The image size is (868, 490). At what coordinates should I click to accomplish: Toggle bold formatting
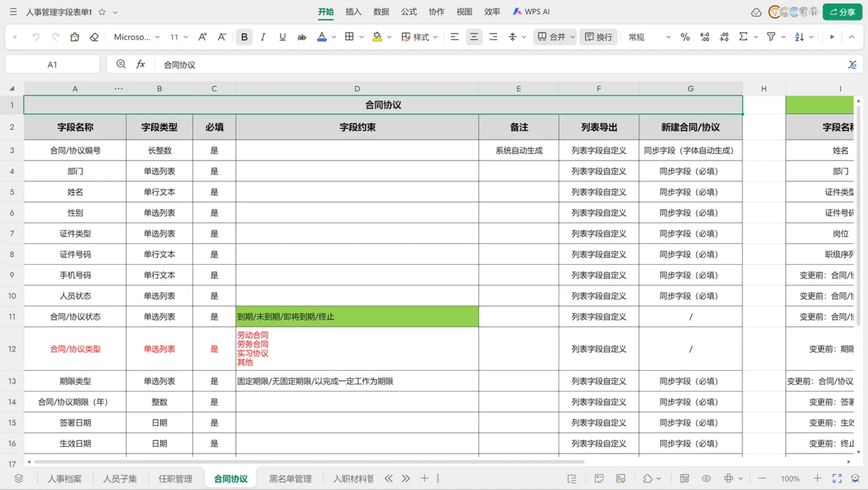pyautogui.click(x=244, y=37)
